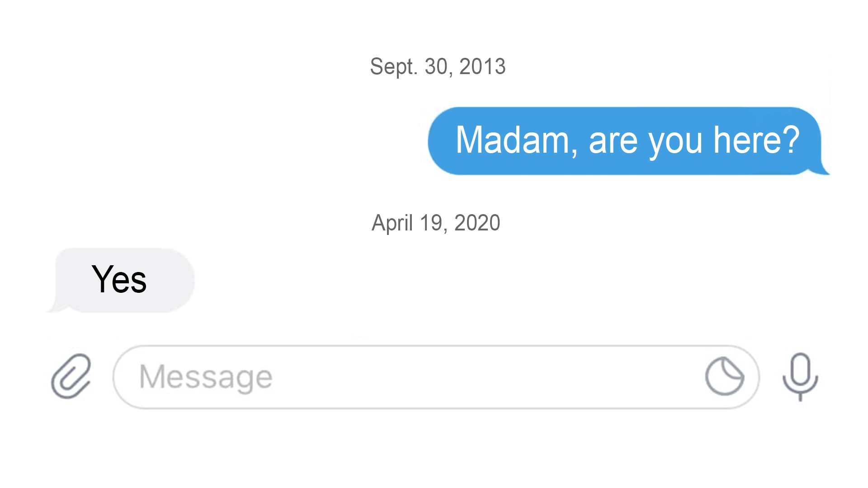
Task: Click the Message placeholder text
Action: tap(206, 377)
